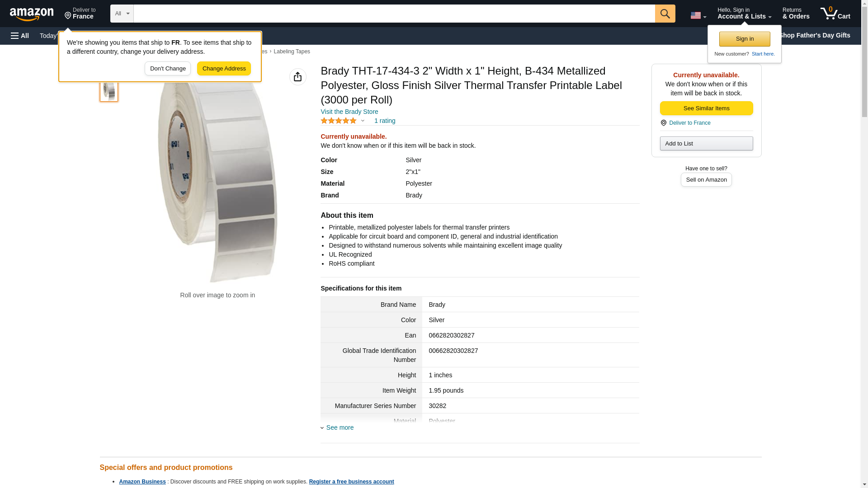This screenshot has width=868, height=488.
Task: Open the cart icon
Action: tap(835, 14)
